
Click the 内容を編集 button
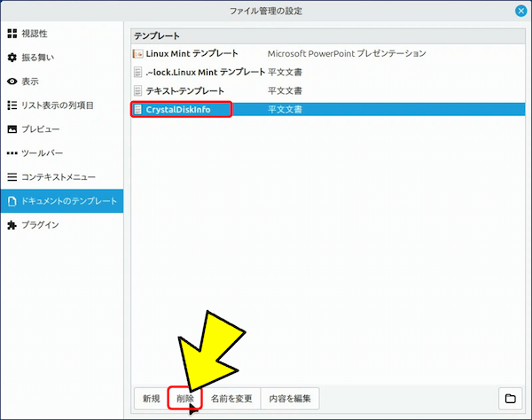tap(290, 399)
